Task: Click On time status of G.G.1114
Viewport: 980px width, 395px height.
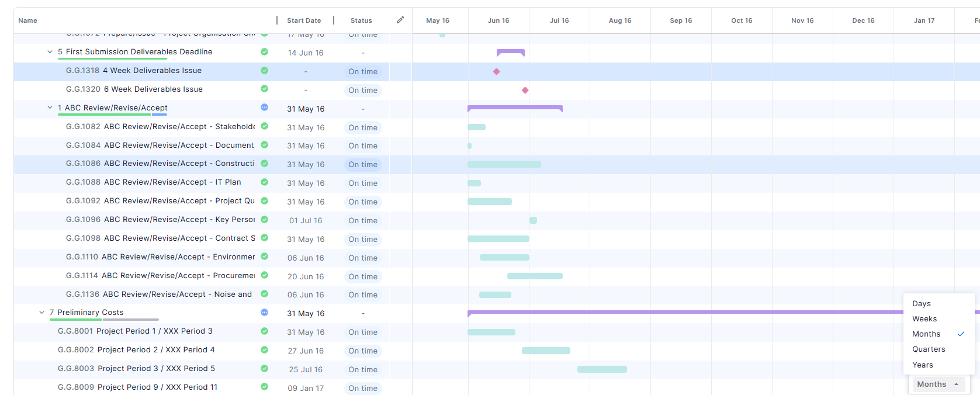Action: point(363,277)
